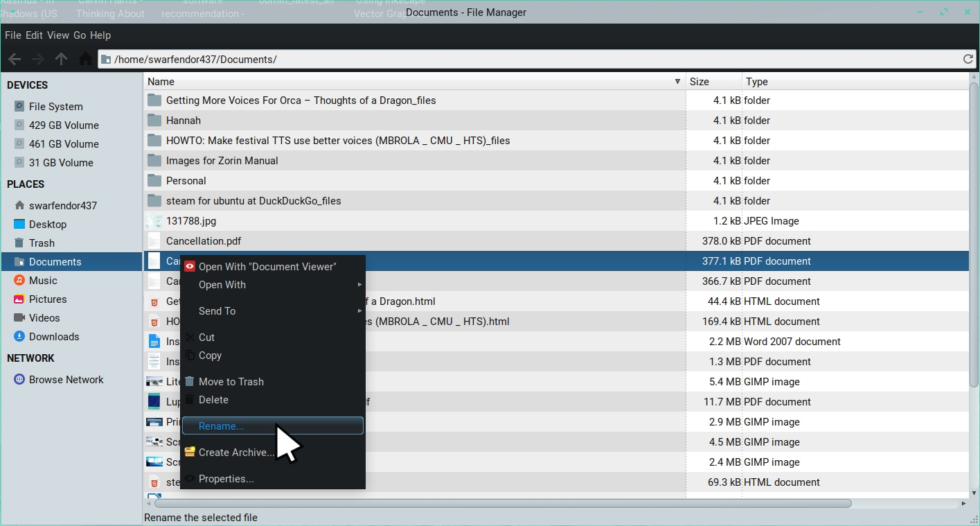Screen dimensions: 980x526
Task: Reload the folder with refresh icon
Action: click(968, 60)
